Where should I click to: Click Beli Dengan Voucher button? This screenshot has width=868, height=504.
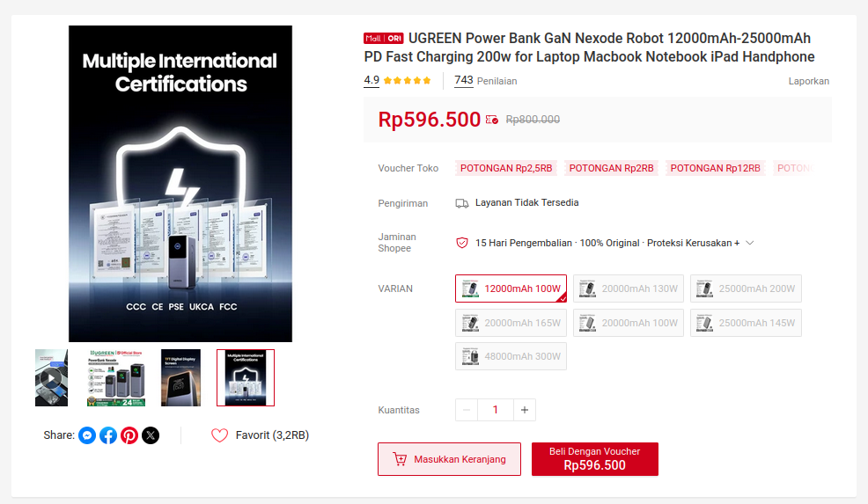click(x=594, y=459)
